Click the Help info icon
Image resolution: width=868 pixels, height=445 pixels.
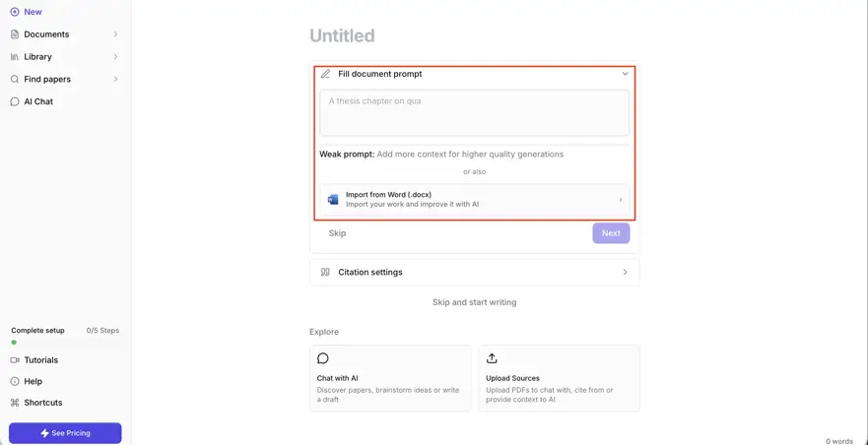click(15, 381)
